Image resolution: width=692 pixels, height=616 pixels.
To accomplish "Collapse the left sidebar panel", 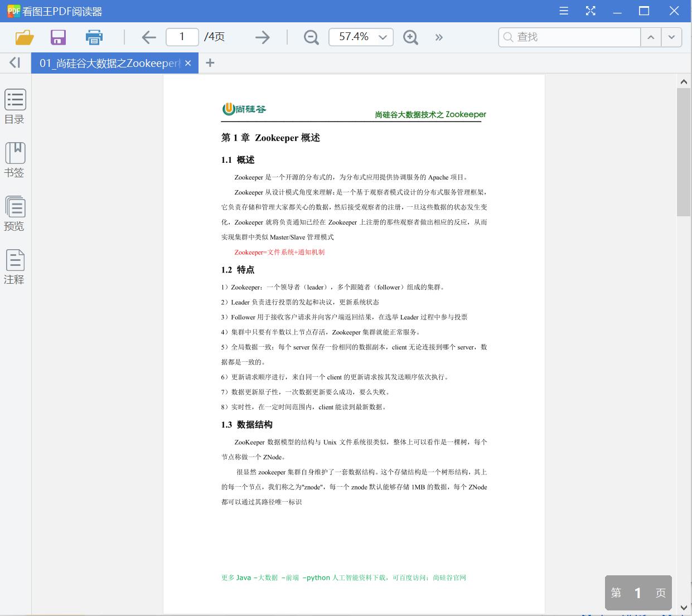I will pyautogui.click(x=15, y=63).
